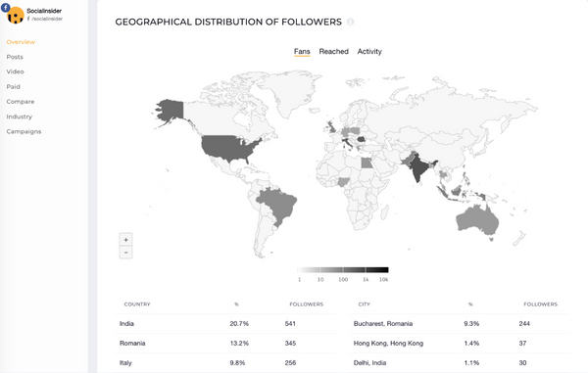
Task: Click the United States on the map
Action: point(228,147)
